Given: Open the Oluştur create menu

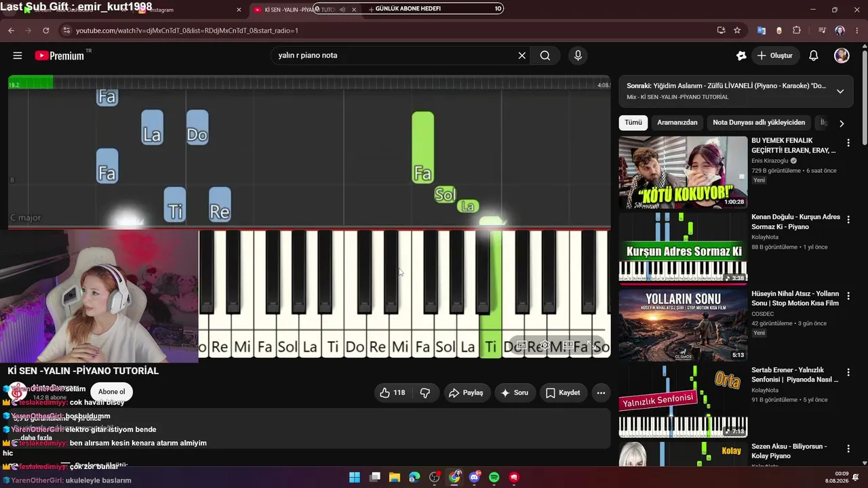Looking at the screenshot, I should tap(774, 56).
